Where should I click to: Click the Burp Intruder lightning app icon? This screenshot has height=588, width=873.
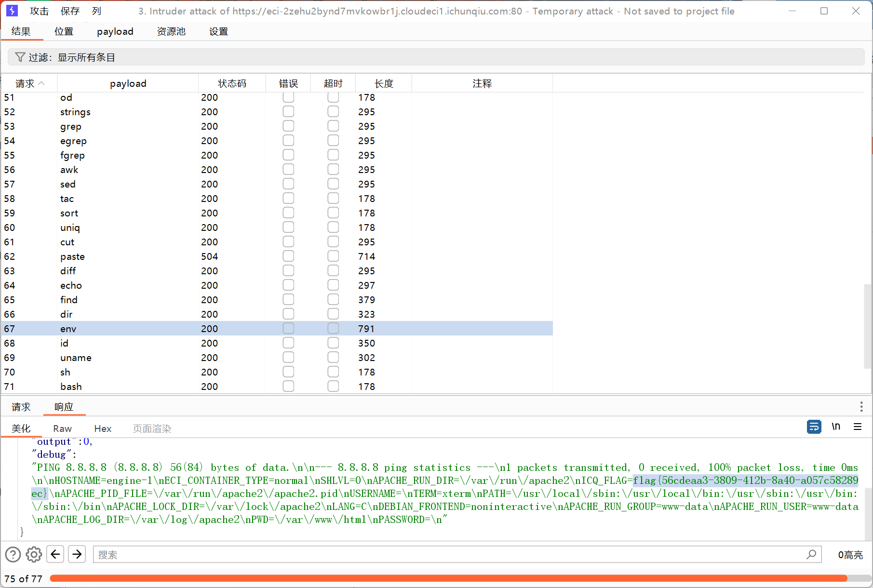click(x=12, y=11)
